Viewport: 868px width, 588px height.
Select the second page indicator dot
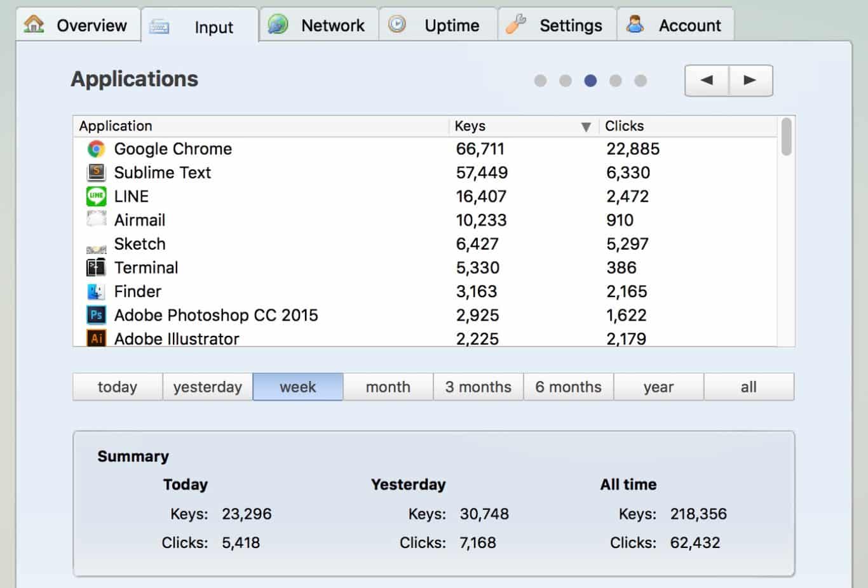tap(566, 81)
